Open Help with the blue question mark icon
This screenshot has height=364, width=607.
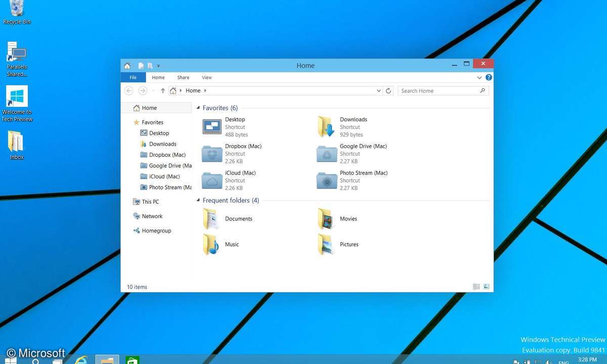click(489, 77)
